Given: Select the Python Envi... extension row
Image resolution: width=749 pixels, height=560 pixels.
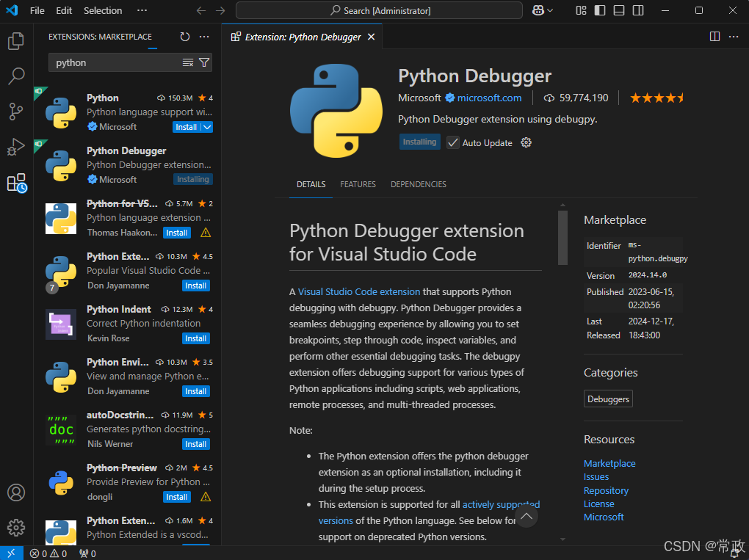Looking at the screenshot, I should point(126,377).
